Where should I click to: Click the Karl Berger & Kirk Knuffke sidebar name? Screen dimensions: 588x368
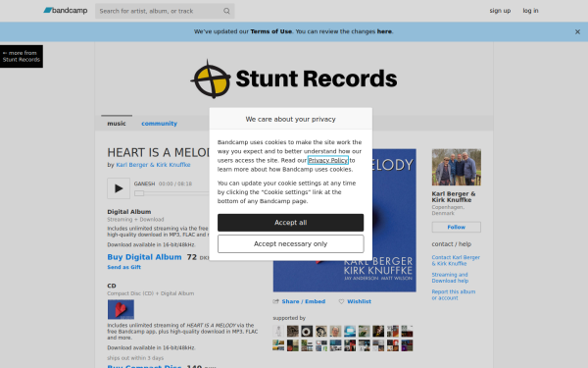tap(454, 197)
